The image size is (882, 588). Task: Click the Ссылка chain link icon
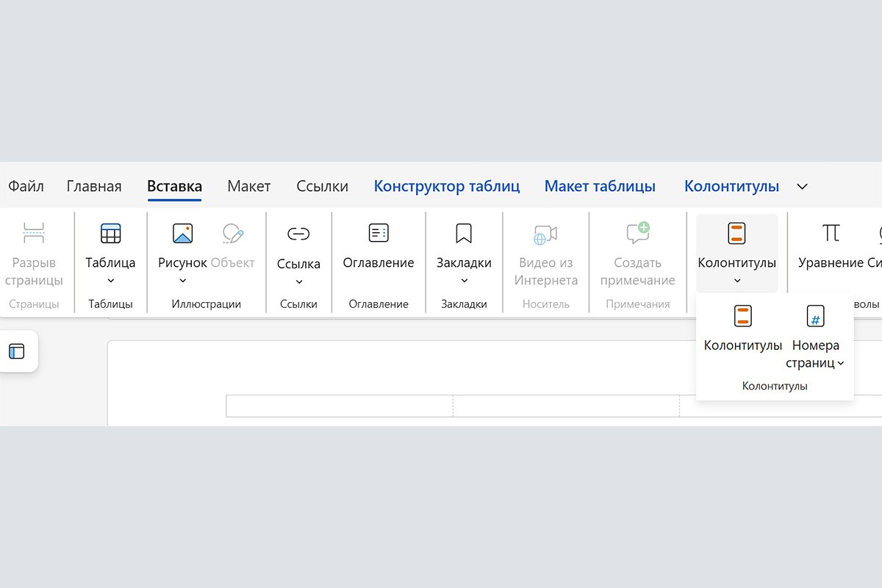point(298,234)
